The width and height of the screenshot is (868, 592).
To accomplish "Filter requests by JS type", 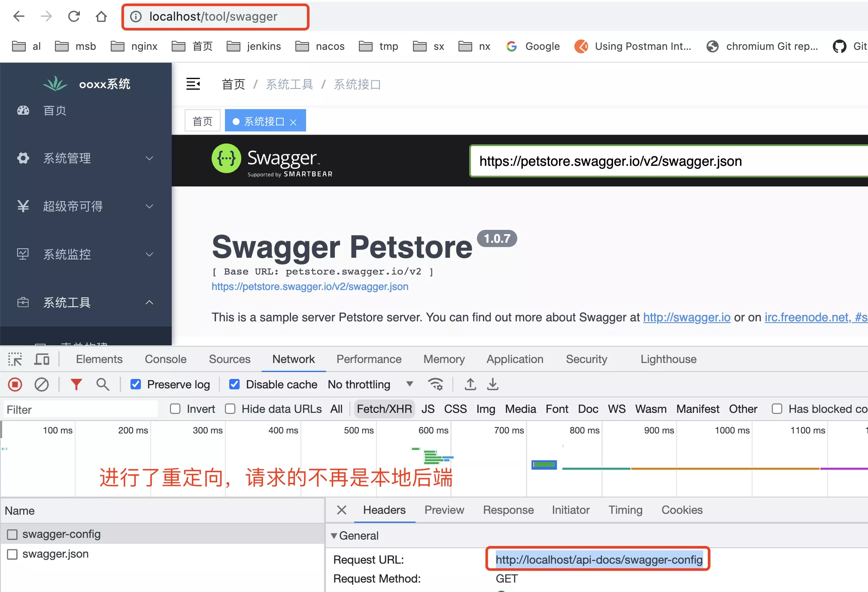I will (428, 409).
